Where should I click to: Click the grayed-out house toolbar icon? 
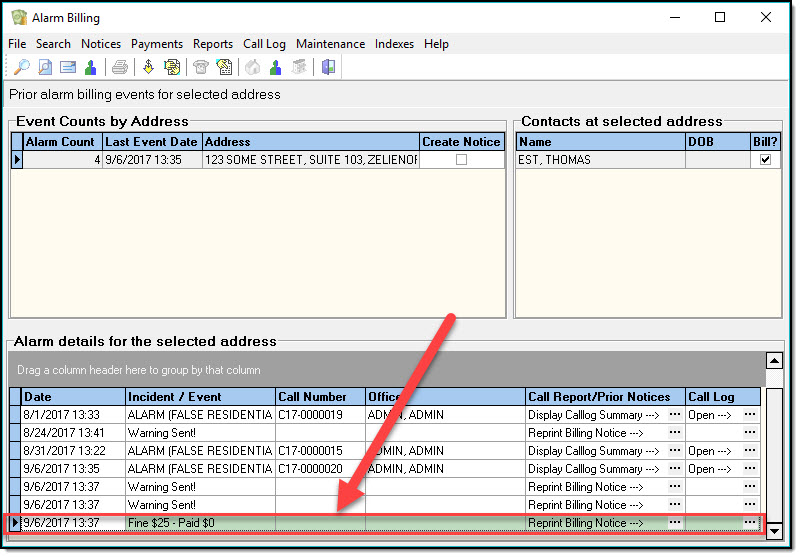pos(252,67)
